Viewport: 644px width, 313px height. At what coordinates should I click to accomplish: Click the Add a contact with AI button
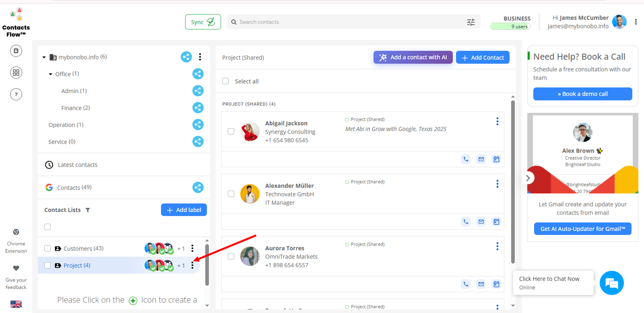pos(413,57)
